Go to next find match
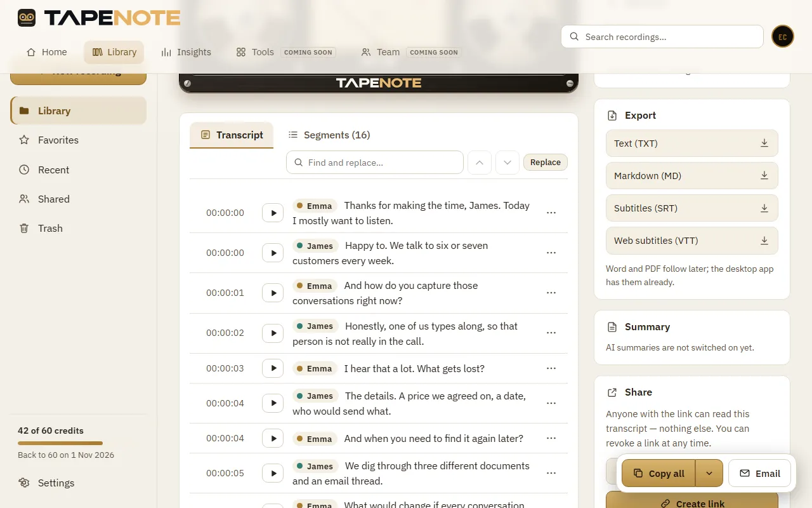This screenshot has height=508, width=812. (x=507, y=163)
